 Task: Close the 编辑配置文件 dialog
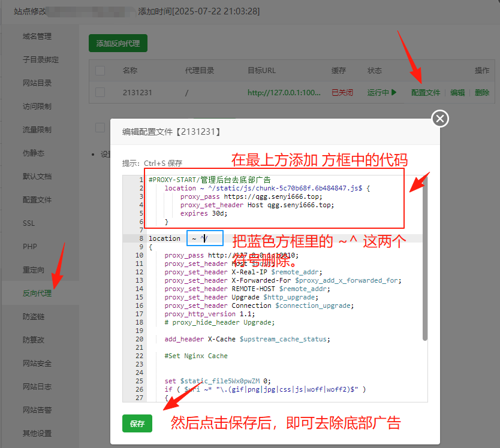click(439, 119)
